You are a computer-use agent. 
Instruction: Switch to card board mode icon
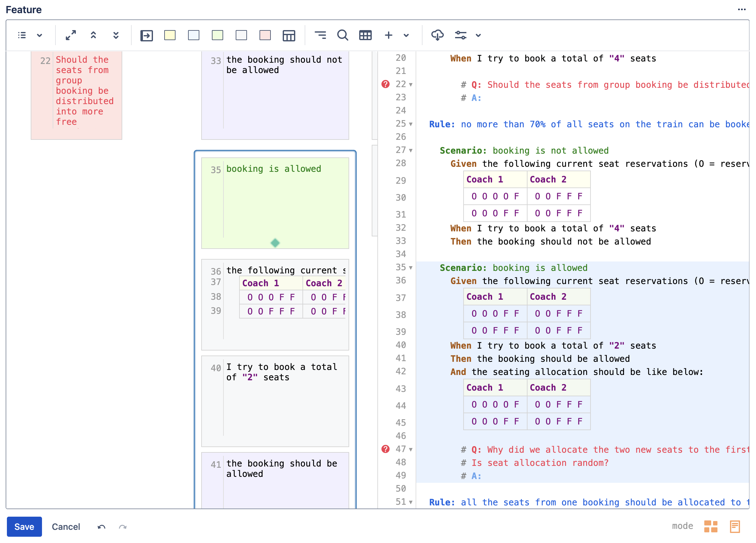711,526
